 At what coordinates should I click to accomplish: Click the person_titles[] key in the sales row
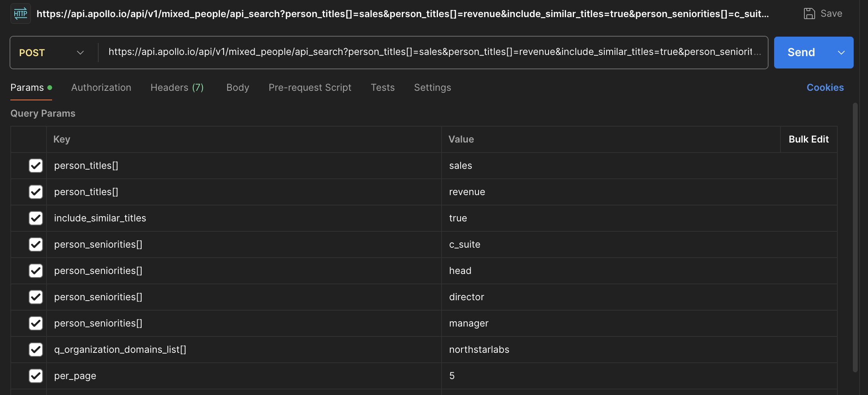click(x=244, y=166)
